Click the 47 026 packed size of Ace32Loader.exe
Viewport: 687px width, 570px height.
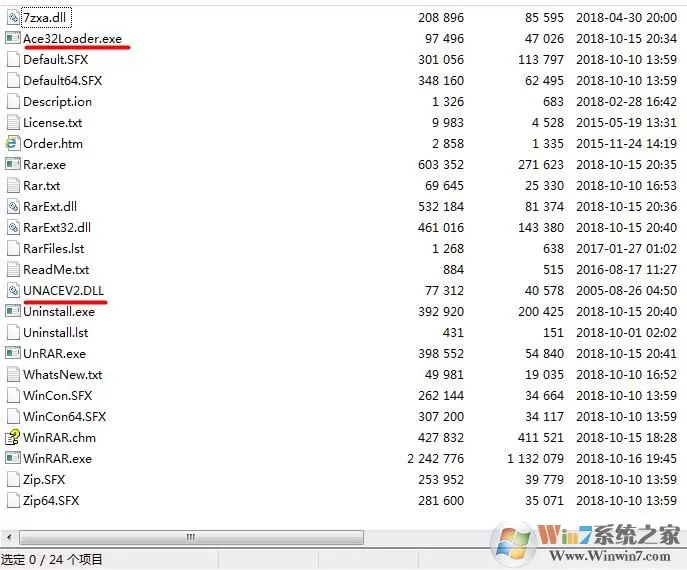[x=544, y=39]
